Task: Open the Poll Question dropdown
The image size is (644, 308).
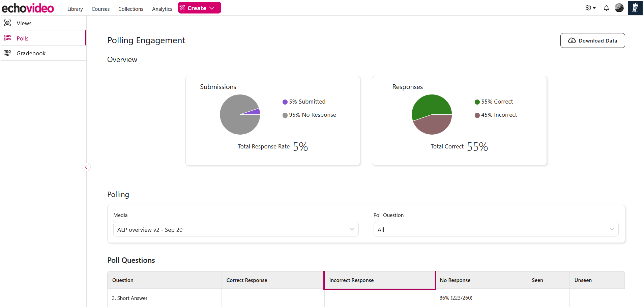Action: pyautogui.click(x=496, y=229)
